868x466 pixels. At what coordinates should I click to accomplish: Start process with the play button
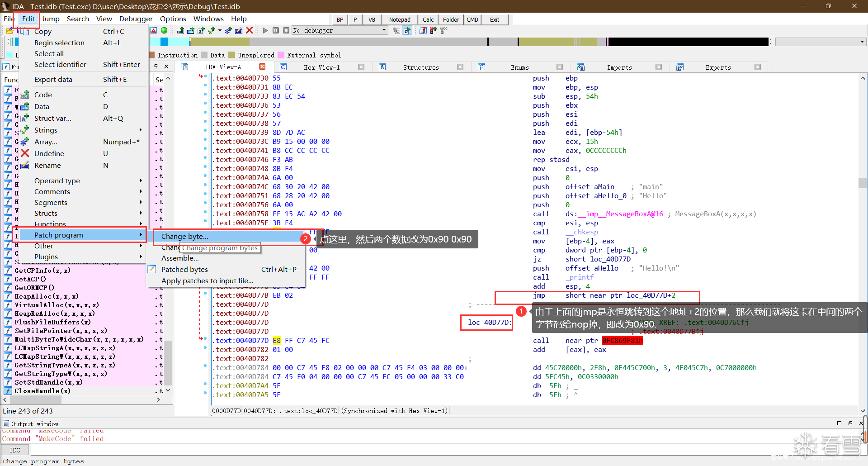[x=265, y=30]
